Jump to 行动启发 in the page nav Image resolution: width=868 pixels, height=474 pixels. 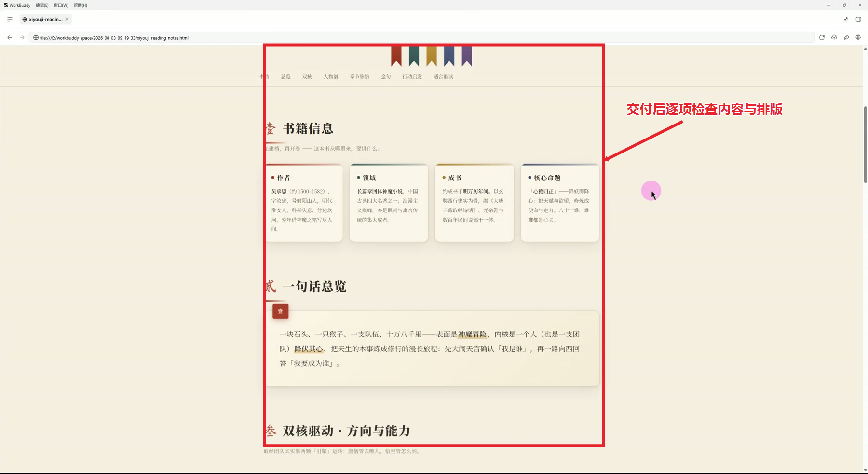[412, 77]
